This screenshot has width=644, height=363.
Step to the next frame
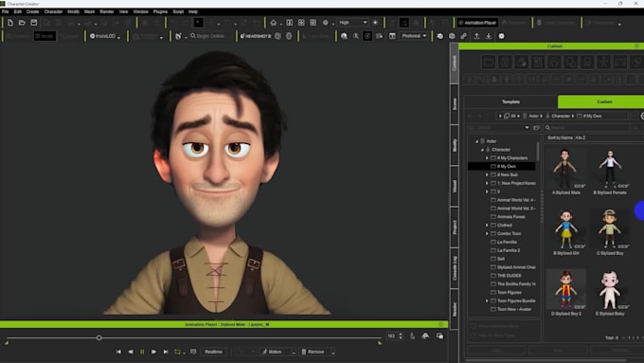point(153,352)
